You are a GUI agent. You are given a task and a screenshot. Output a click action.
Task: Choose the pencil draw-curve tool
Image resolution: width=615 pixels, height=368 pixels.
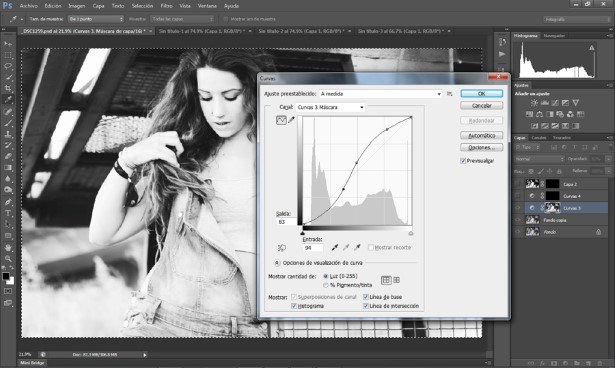click(291, 120)
